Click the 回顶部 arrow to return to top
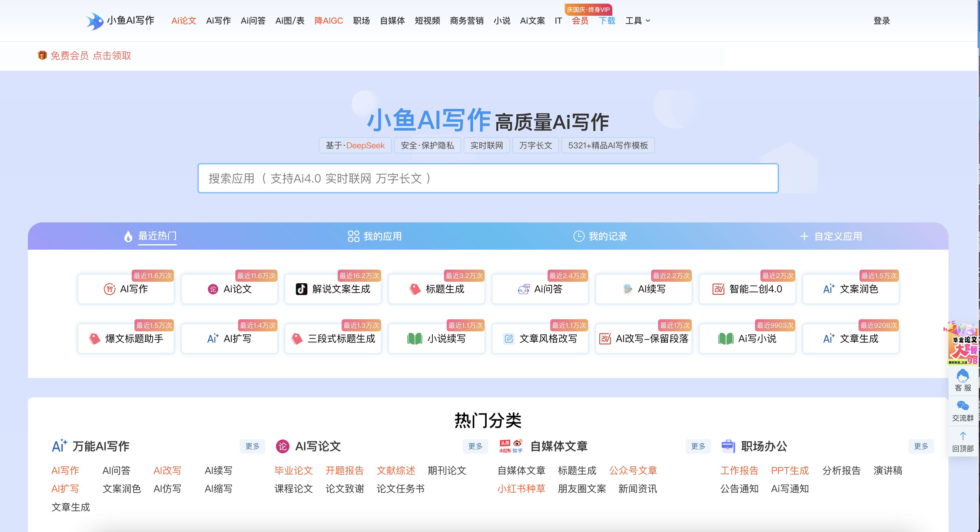 [x=962, y=441]
